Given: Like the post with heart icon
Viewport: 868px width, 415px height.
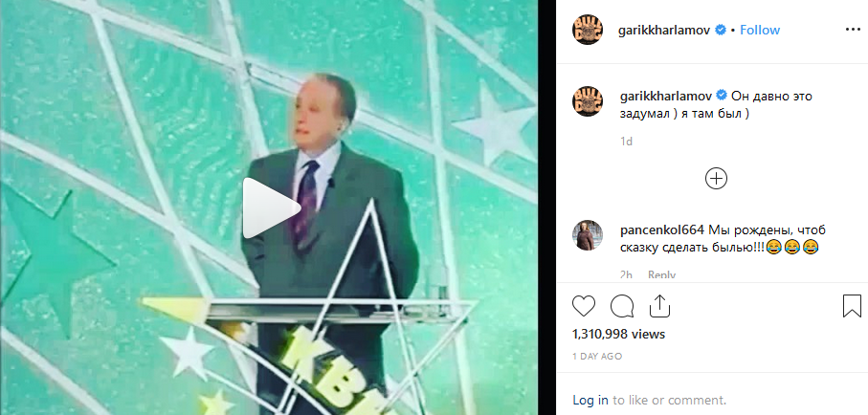Looking at the screenshot, I should point(584,306).
